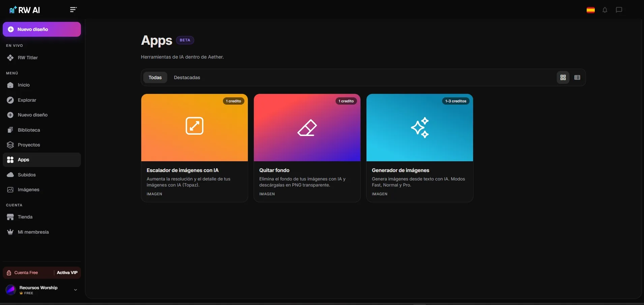
Task: Open Mi membresía page
Action: (x=42, y=232)
